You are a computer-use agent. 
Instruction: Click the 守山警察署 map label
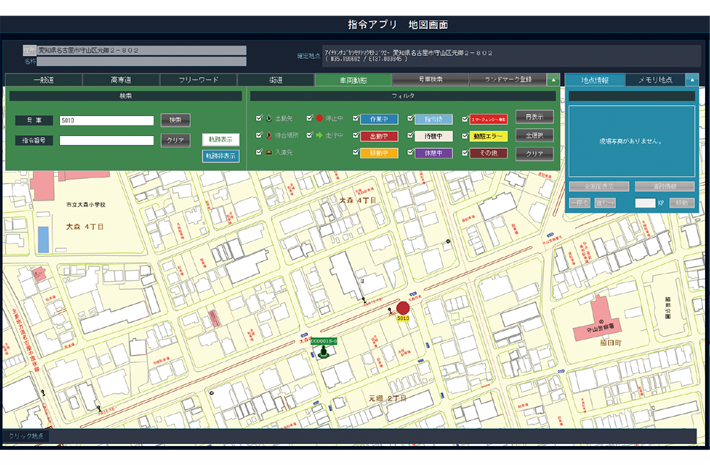[600, 328]
